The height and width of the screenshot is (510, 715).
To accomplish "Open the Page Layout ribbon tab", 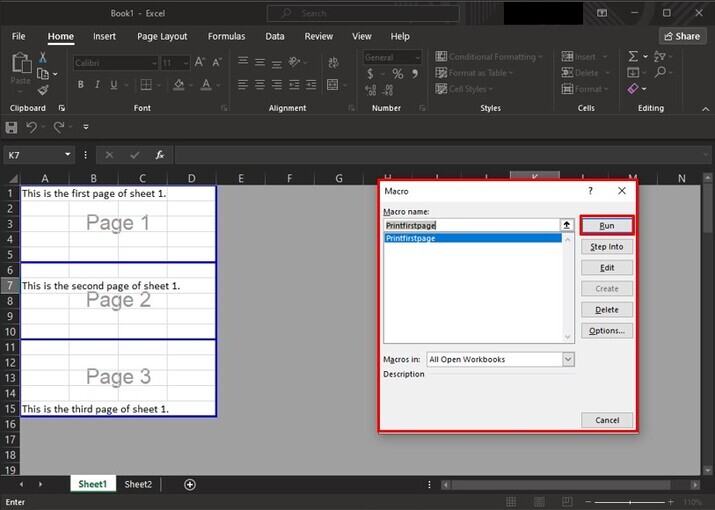I will click(162, 36).
